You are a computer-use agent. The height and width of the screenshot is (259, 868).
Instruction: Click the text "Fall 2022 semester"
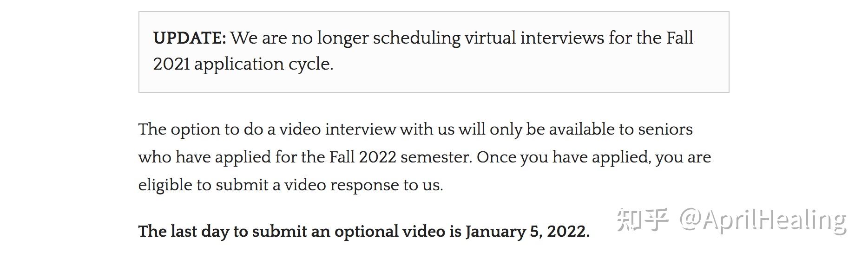(401, 157)
